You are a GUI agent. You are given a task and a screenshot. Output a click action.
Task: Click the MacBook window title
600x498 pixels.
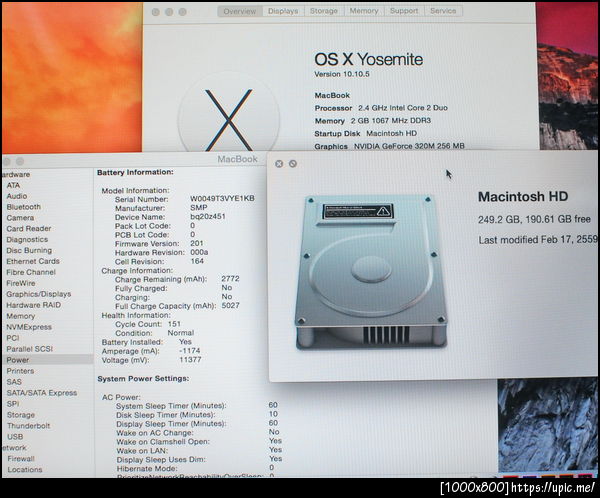237,159
